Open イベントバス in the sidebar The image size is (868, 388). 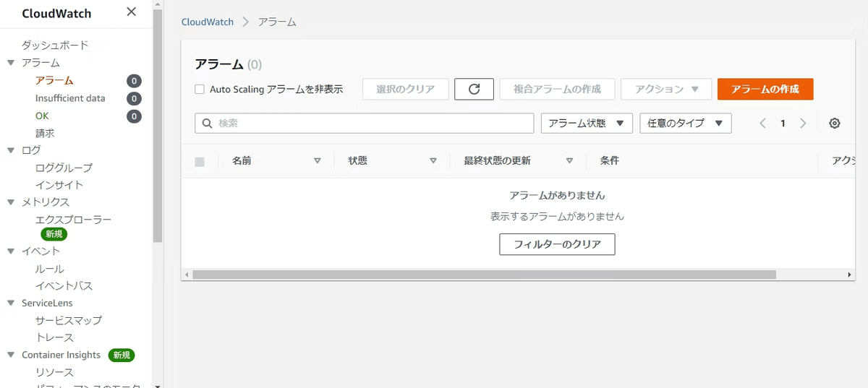coord(64,286)
